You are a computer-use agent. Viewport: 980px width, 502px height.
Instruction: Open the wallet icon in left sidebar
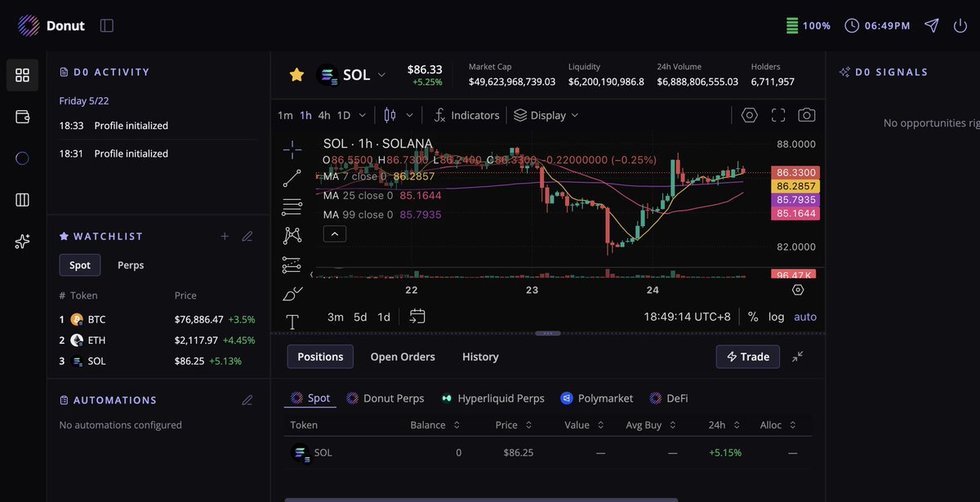click(22, 117)
